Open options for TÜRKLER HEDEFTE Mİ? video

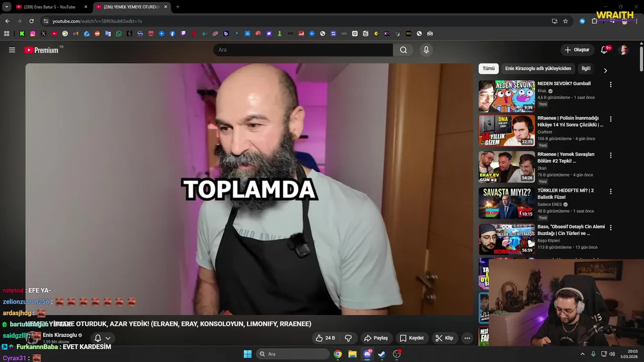[611, 192]
